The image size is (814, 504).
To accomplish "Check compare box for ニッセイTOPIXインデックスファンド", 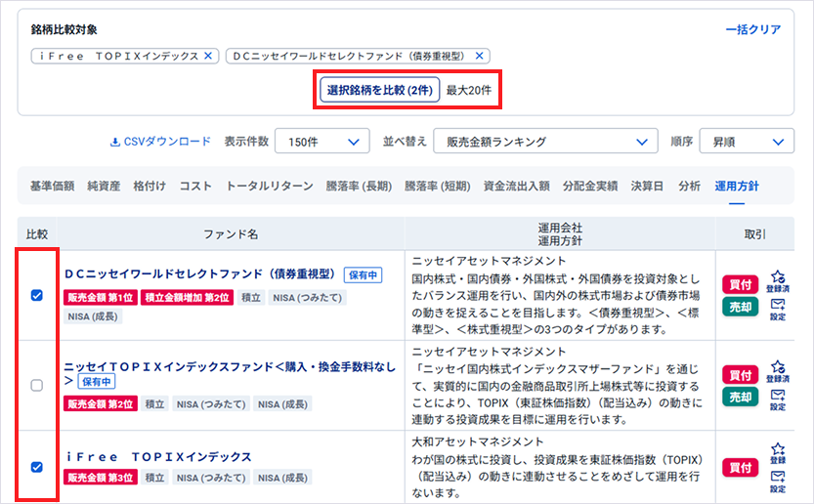I will click(x=37, y=385).
